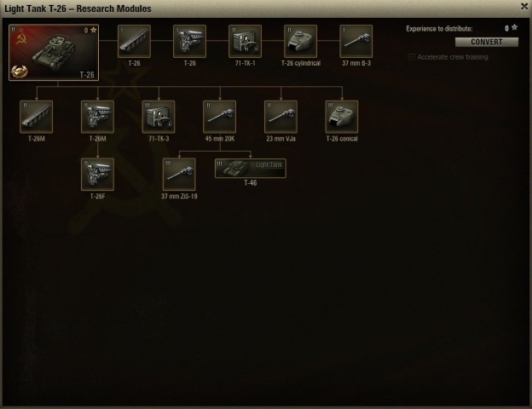
Task: Choose the 71-TK-1 radio module
Action: tap(245, 41)
